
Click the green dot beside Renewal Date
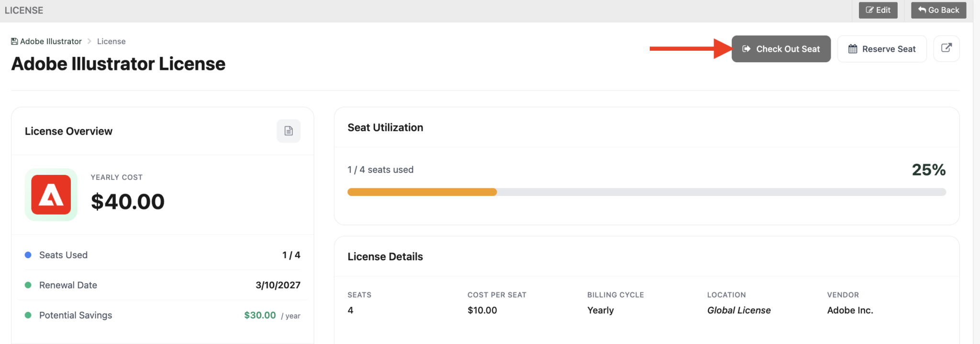click(x=28, y=285)
